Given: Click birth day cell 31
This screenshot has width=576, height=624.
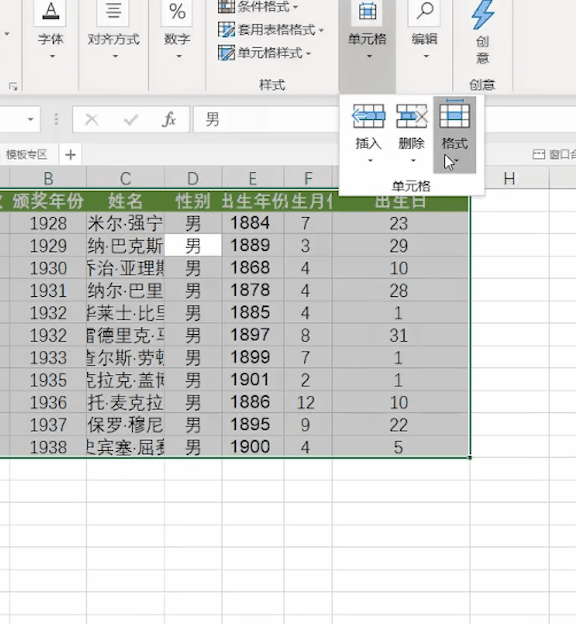Looking at the screenshot, I should [400, 335].
